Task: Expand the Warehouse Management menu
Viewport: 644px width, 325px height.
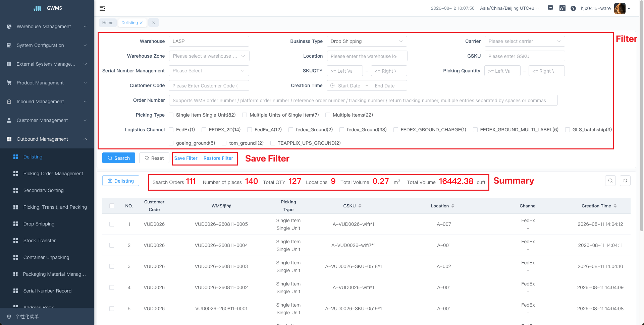Action: (47, 26)
